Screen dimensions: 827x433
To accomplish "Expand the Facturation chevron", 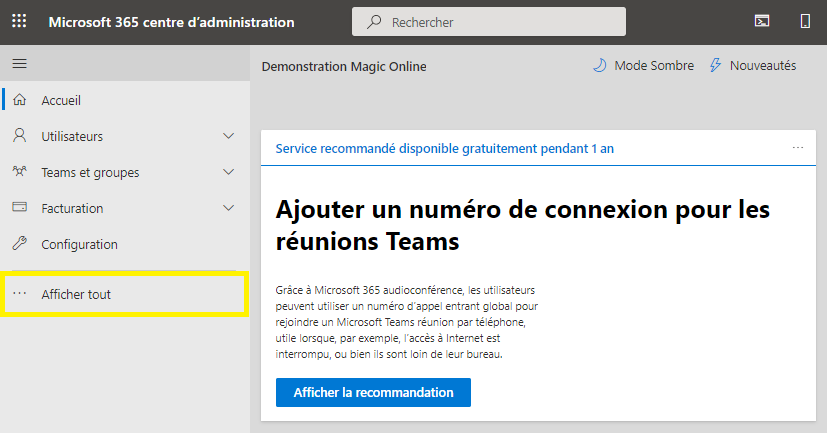I will (228, 208).
